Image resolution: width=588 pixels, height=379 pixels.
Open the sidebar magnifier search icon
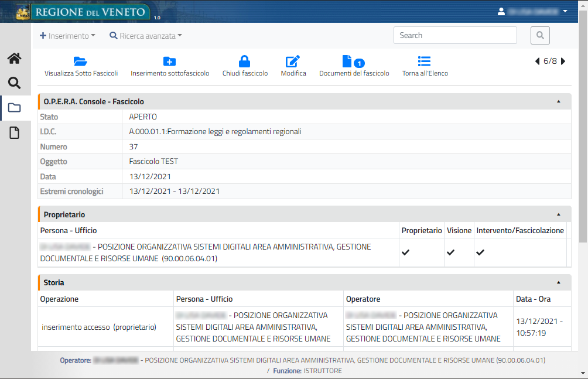coord(14,83)
